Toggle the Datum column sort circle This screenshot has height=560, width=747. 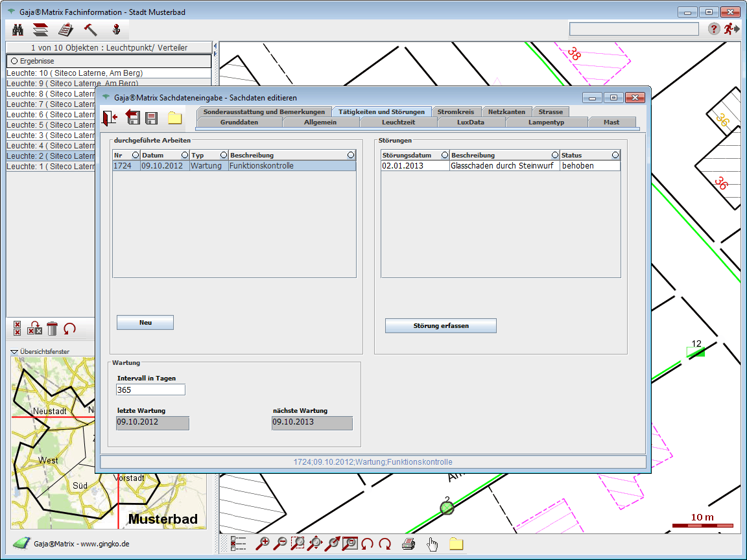184,156
